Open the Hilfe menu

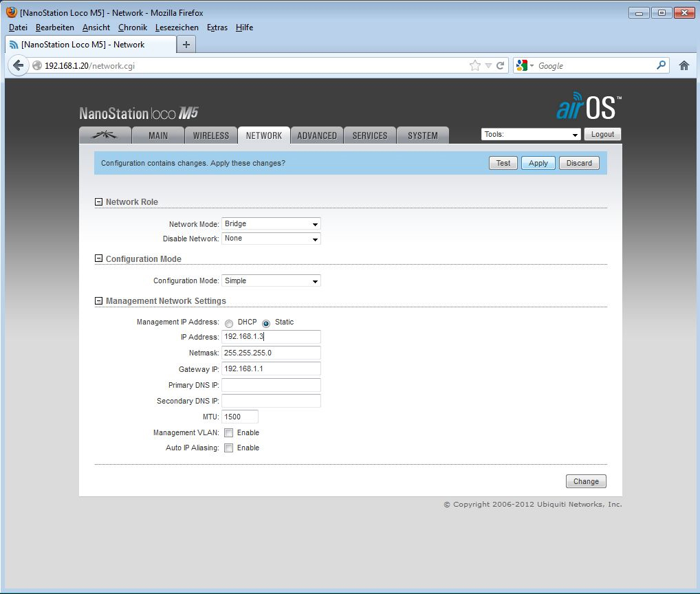tap(244, 27)
